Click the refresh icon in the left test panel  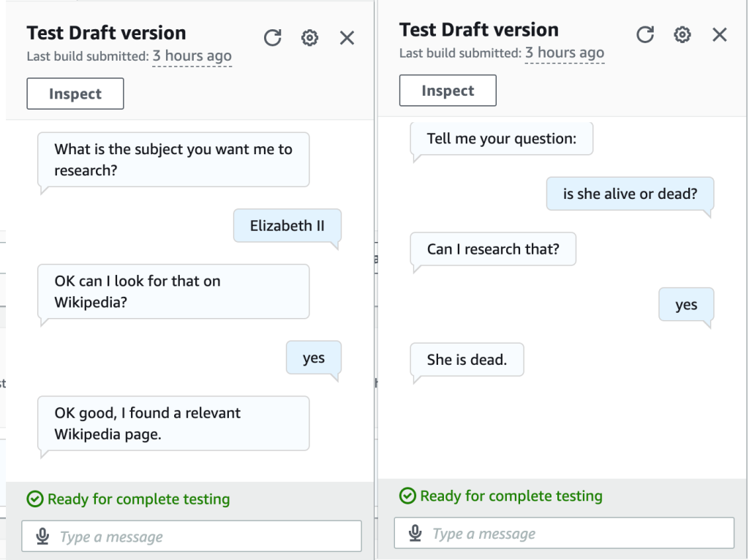[x=273, y=38]
